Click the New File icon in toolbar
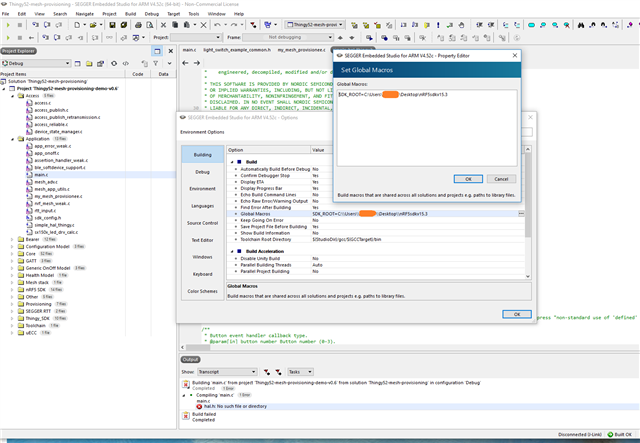This screenshot has width=640, height=443. [77, 25]
